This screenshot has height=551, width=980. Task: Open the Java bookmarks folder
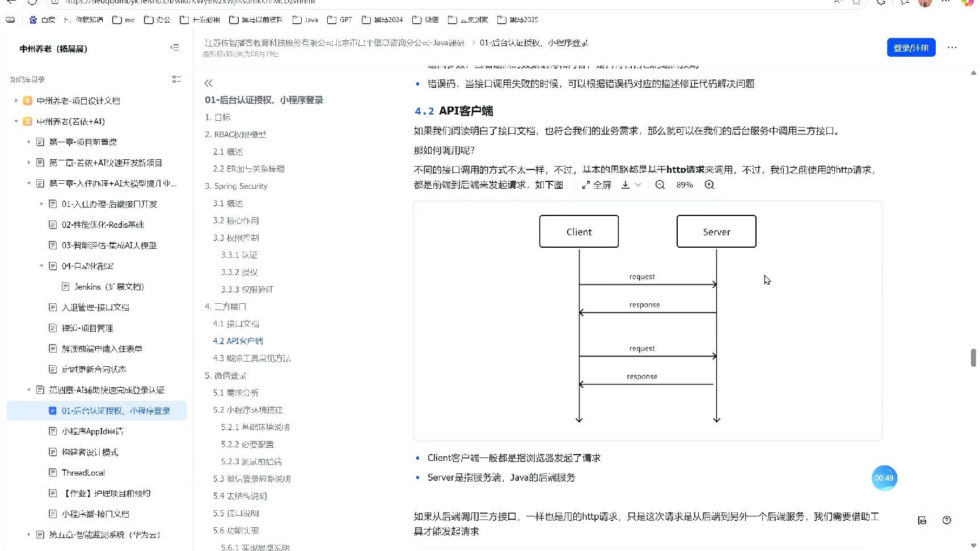pos(305,20)
